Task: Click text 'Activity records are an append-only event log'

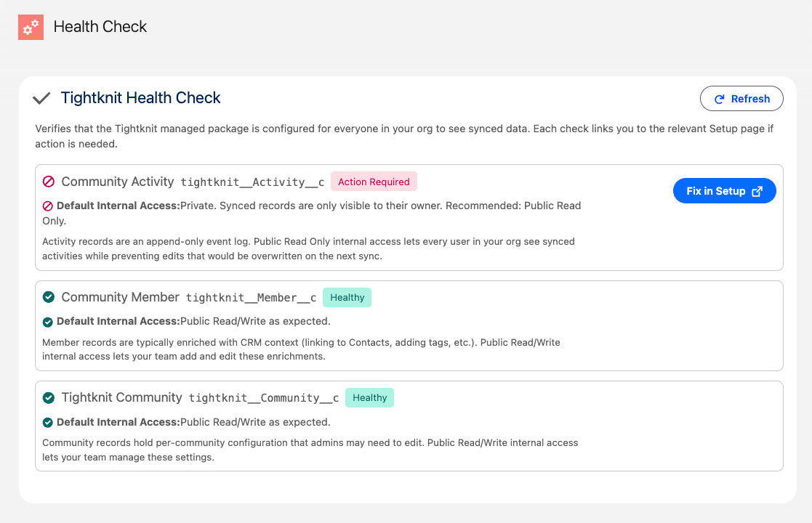Action: click(308, 249)
